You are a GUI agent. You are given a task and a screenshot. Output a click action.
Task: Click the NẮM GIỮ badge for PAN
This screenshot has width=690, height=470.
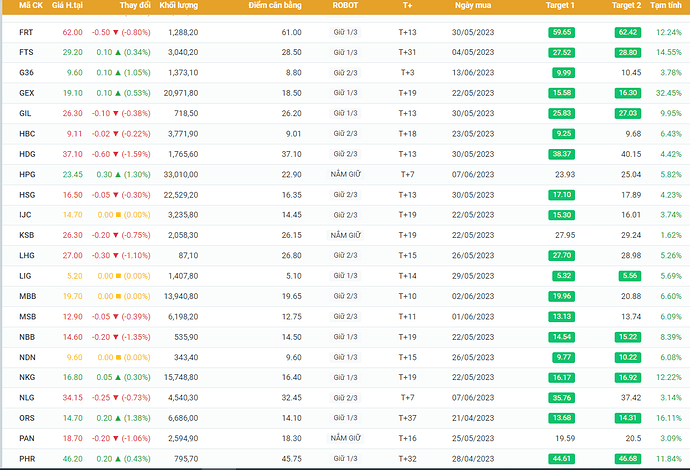(346, 438)
